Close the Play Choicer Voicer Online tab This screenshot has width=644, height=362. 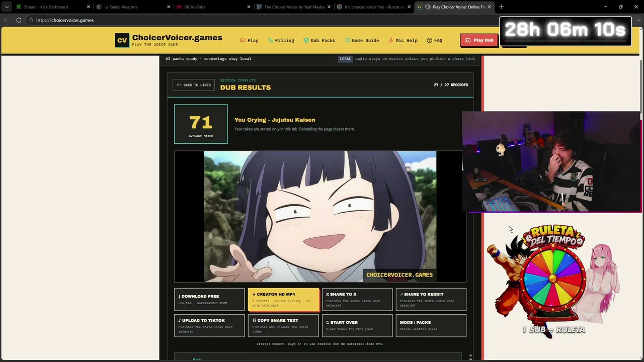click(x=489, y=7)
